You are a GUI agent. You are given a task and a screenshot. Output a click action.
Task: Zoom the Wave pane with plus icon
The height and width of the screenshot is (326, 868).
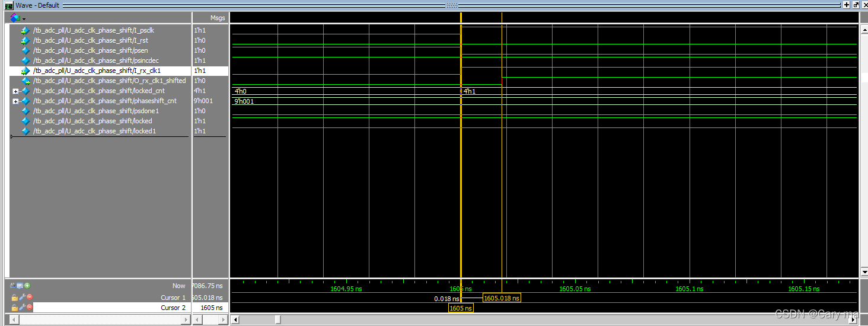[x=847, y=5]
